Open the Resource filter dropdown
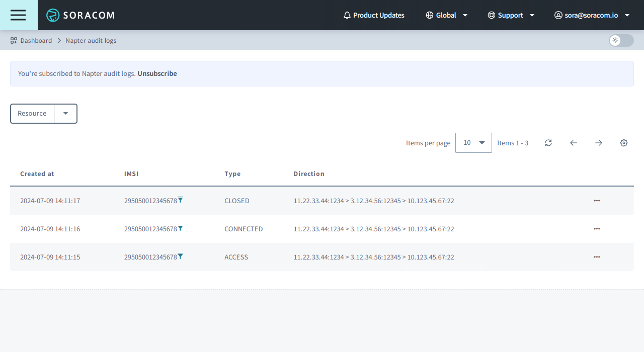 tap(65, 113)
